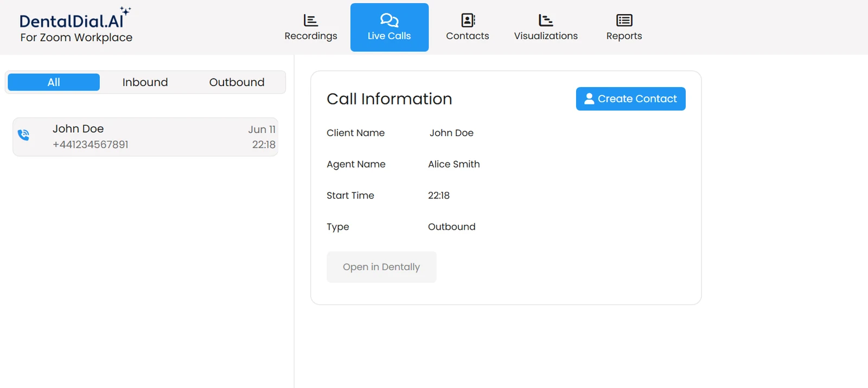Click the 22:18 time in call list entry

(264, 145)
